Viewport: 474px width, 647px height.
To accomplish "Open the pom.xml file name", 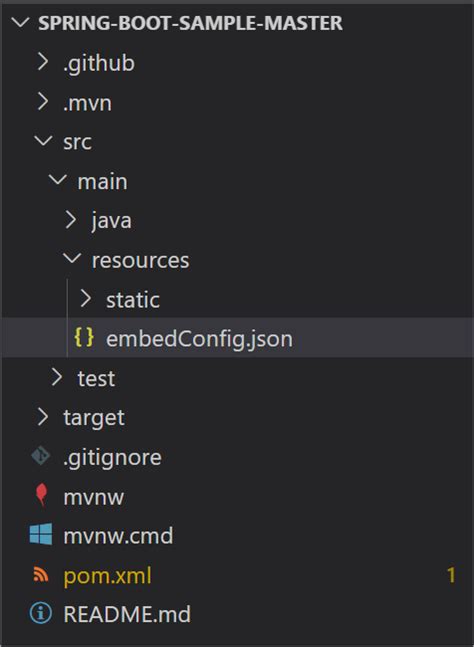I will (x=107, y=575).
